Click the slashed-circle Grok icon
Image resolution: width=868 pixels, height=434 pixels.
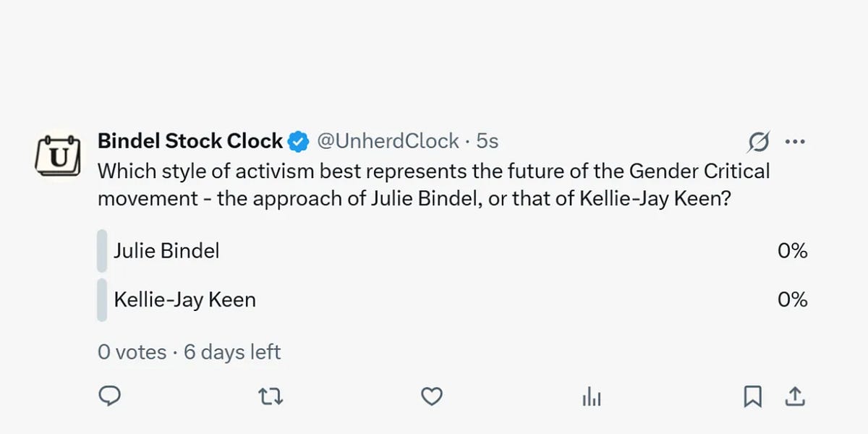pyautogui.click(x=758, y=142)
